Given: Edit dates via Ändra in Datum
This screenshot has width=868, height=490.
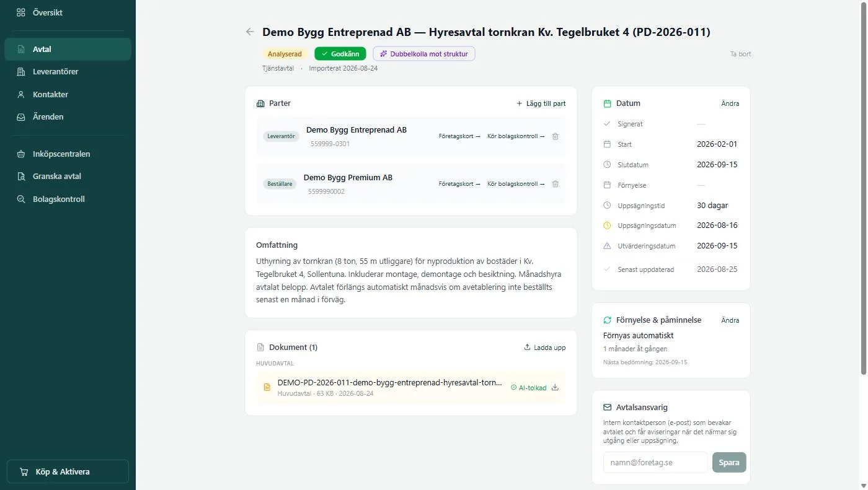Looking at the screenshot, I should tap(730, 103).
